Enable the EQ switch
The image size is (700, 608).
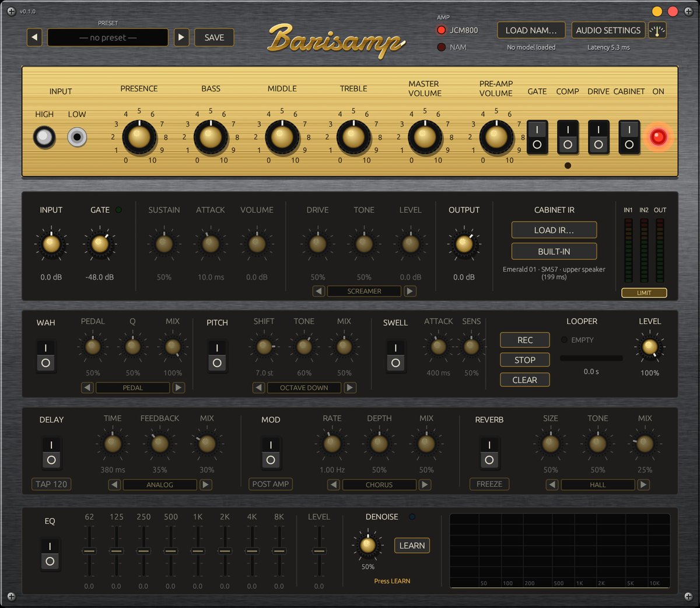pyautogui.click(x=50, y=554)
